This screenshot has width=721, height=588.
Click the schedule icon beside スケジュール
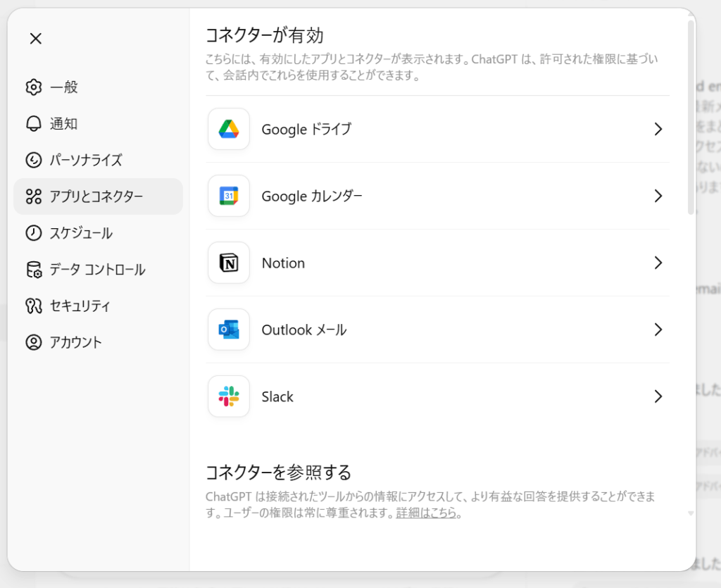[34, 233]
